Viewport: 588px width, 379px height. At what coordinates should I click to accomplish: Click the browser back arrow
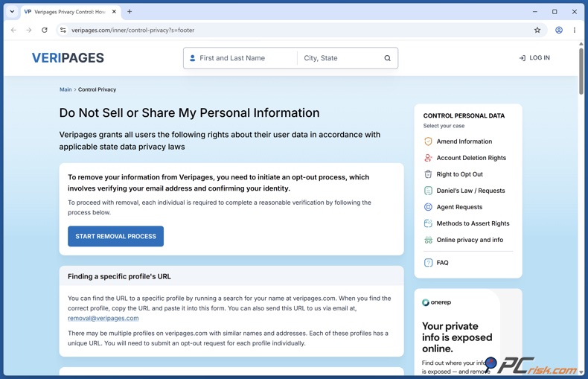point(13,30)
